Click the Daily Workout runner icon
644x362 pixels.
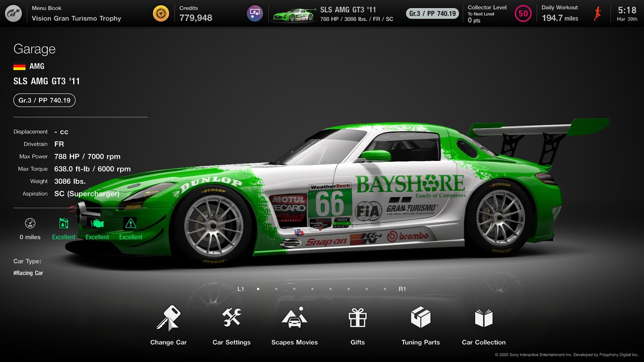(x=597, y=14)
